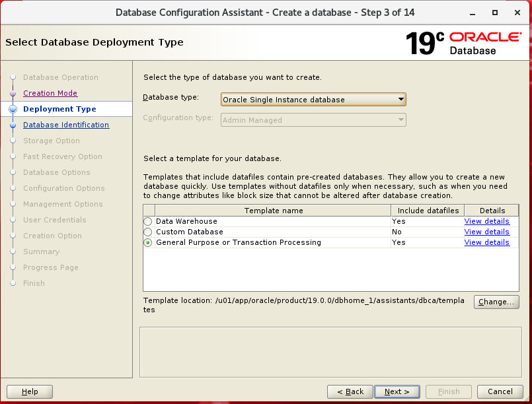532x404 pixels.
Task: Click the Deployment Type step circle icon
Action: [x=13, y=109]
